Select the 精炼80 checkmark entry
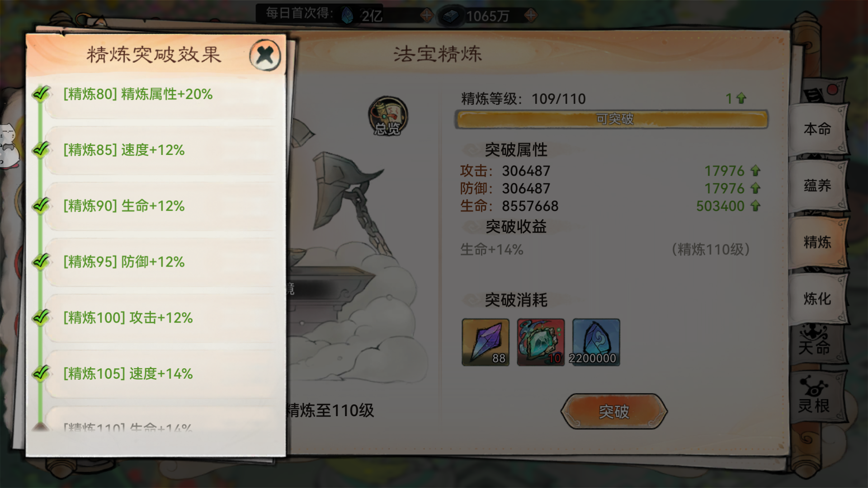This screenshot has height=488, width=868. [x=41, y=94]
